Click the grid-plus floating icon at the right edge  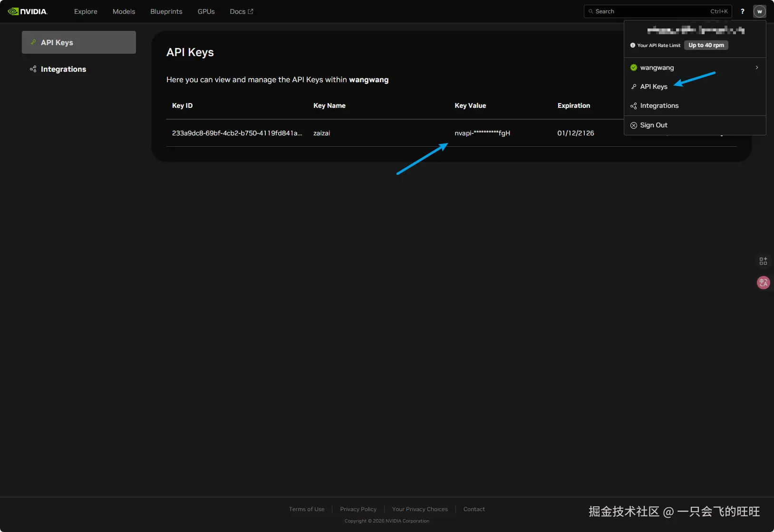(763, 261)
